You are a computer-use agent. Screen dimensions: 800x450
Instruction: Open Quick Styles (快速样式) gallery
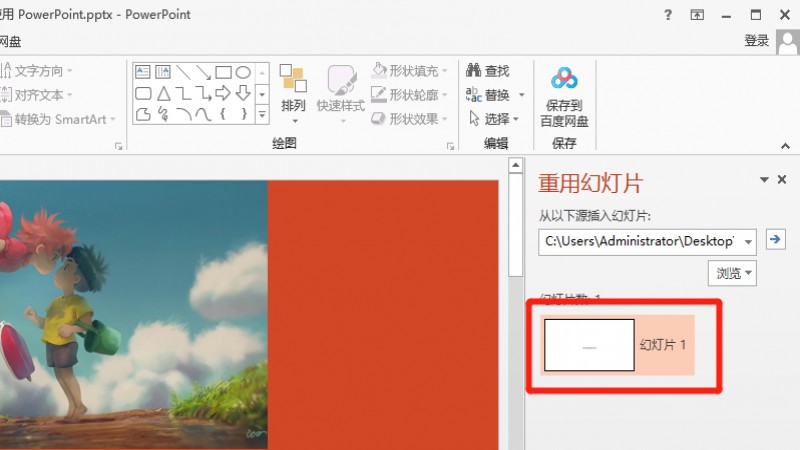click(341, 94)
